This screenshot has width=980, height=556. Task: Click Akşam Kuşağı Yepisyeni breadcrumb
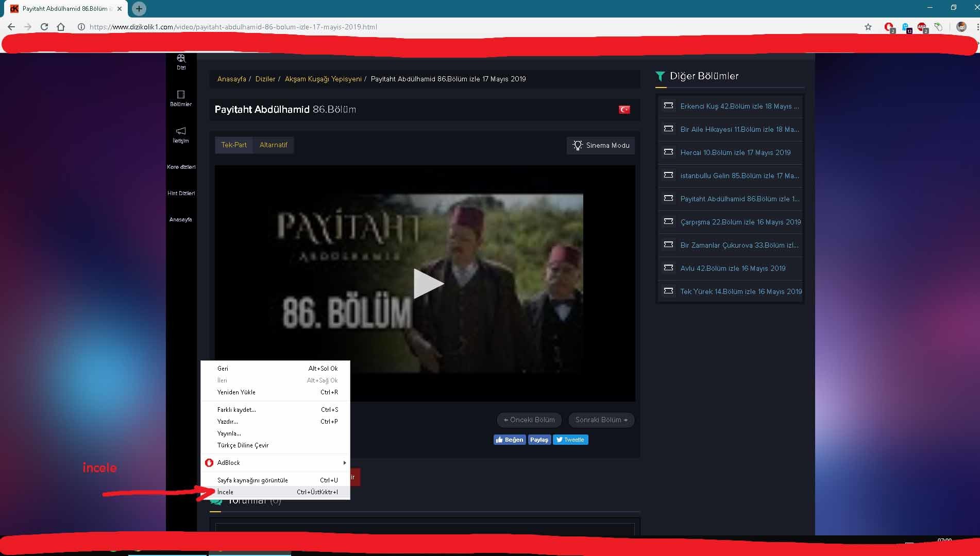[x=323, y=79]
